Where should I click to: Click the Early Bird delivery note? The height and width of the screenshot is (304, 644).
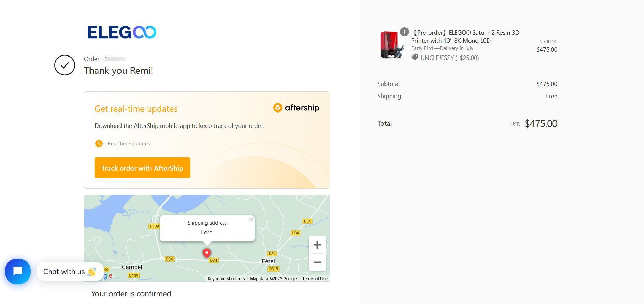[442, 48]
